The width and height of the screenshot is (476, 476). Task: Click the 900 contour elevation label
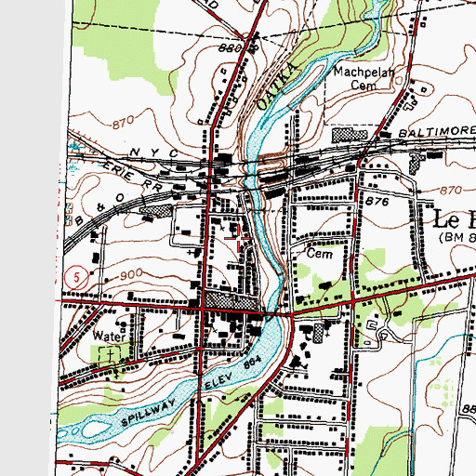[131, 274]
